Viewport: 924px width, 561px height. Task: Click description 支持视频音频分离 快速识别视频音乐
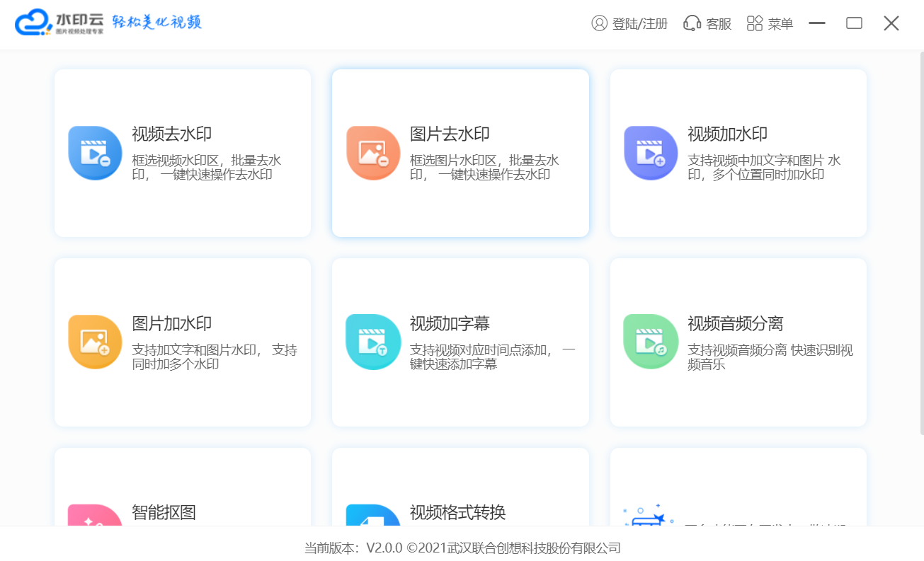pyautogui.click(x=771, y=357)
